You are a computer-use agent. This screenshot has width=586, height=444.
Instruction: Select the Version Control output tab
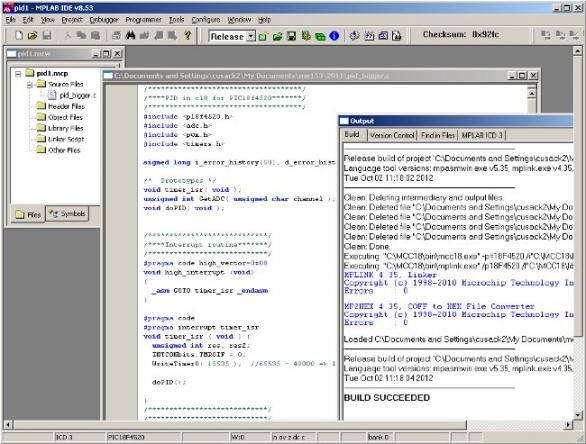392,135
